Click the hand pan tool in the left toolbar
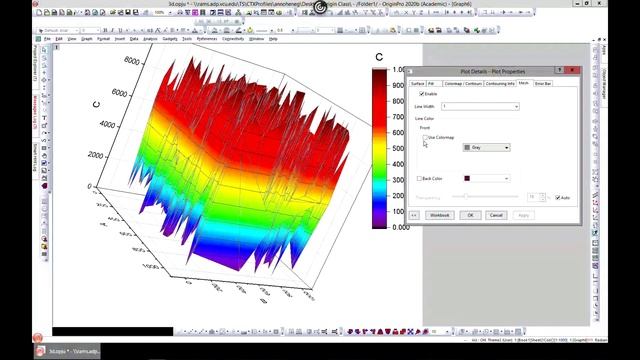Viewport: 640px width, 360px height. 44,156
